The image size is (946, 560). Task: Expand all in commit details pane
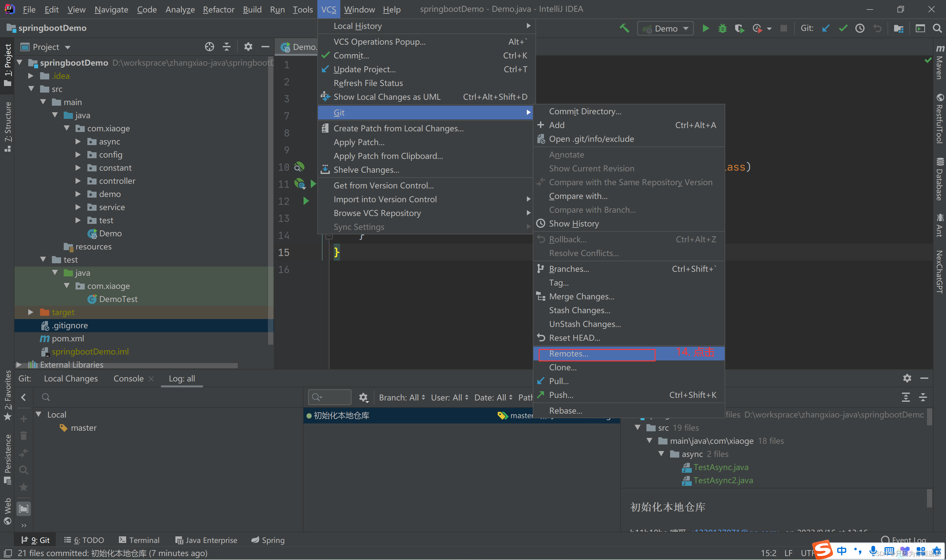click(x=906, y=398)
